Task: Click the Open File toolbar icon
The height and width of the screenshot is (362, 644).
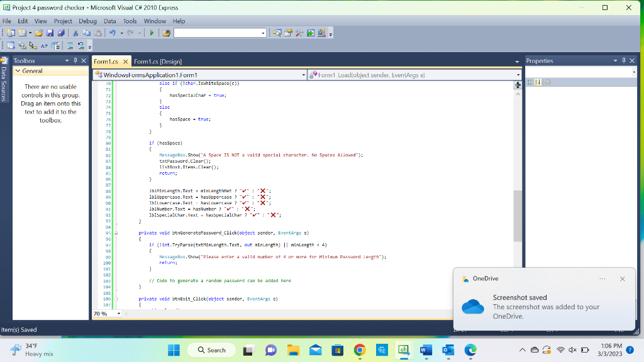Action: [38, 33]
